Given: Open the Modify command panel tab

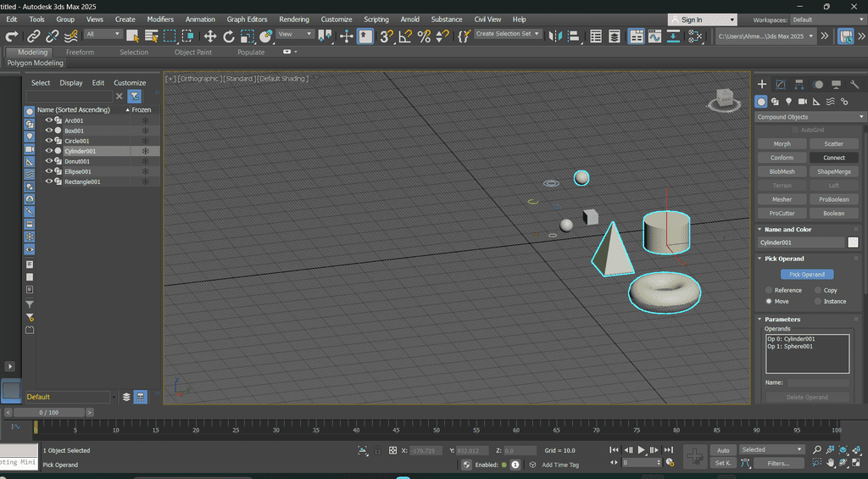Looking at the screenshot, I should pyautogui.click(x=781, y=84).
